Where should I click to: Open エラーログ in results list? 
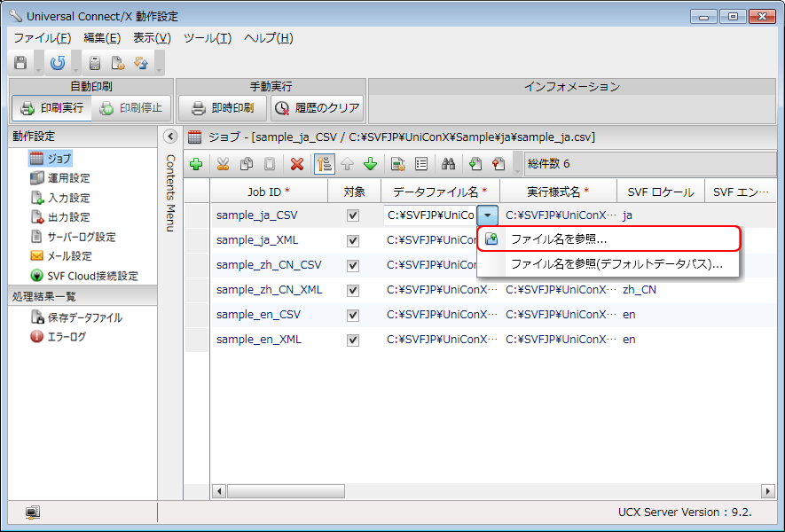pos(58,336)
